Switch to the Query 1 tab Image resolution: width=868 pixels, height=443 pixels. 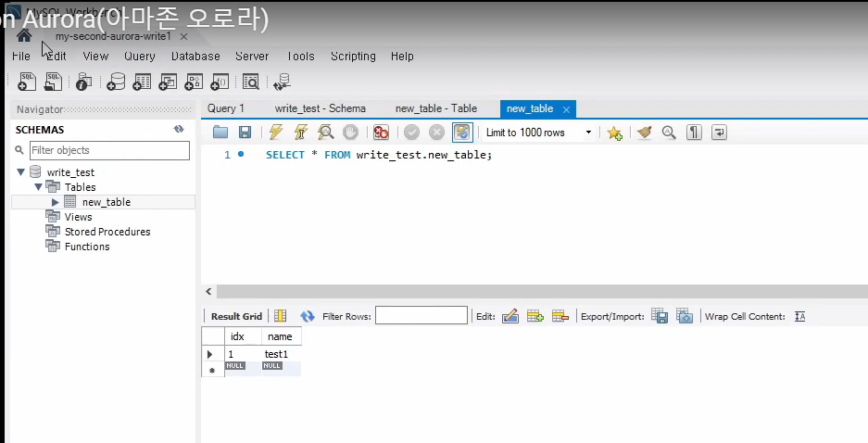point(226,108)
